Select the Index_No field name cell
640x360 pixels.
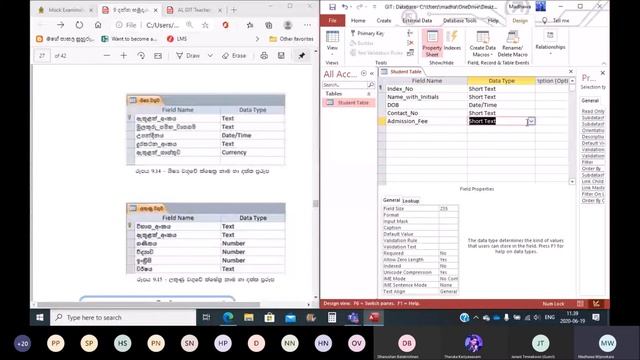[x=426, y=89]
